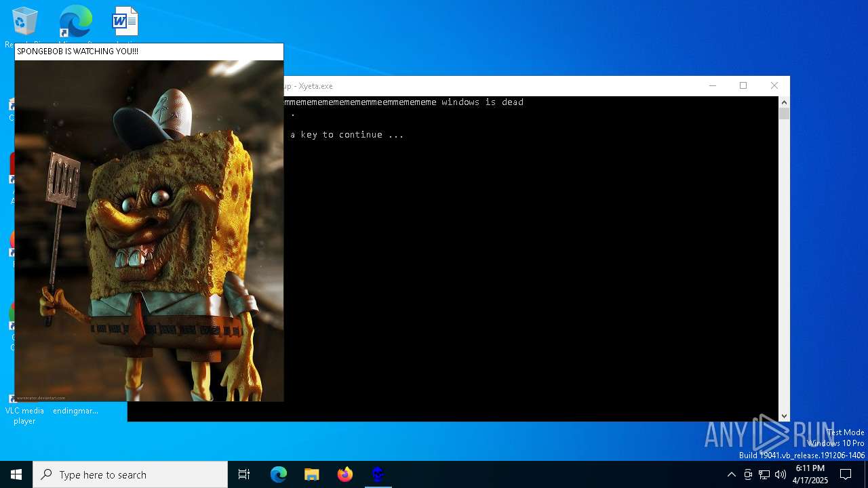
Task: Open the volume speaker tray icon
Action: (781, 474)
